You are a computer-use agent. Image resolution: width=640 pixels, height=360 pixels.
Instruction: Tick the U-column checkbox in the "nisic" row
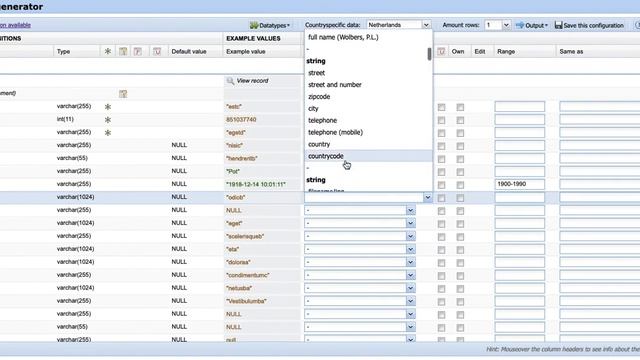point(441,146)
